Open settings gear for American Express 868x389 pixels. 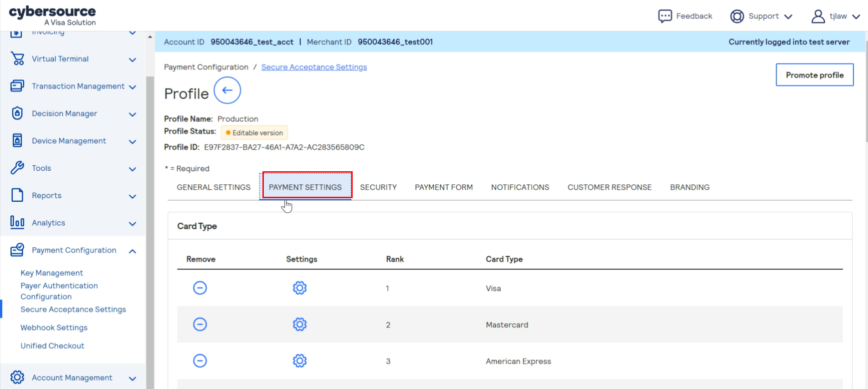(299, 361)
